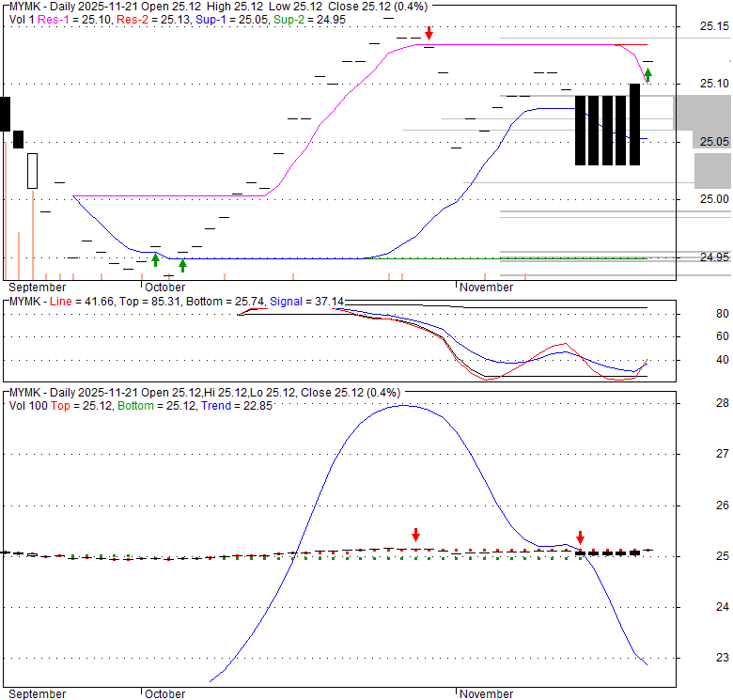Click the red down arrow on the top price chart

coord(429,34)
